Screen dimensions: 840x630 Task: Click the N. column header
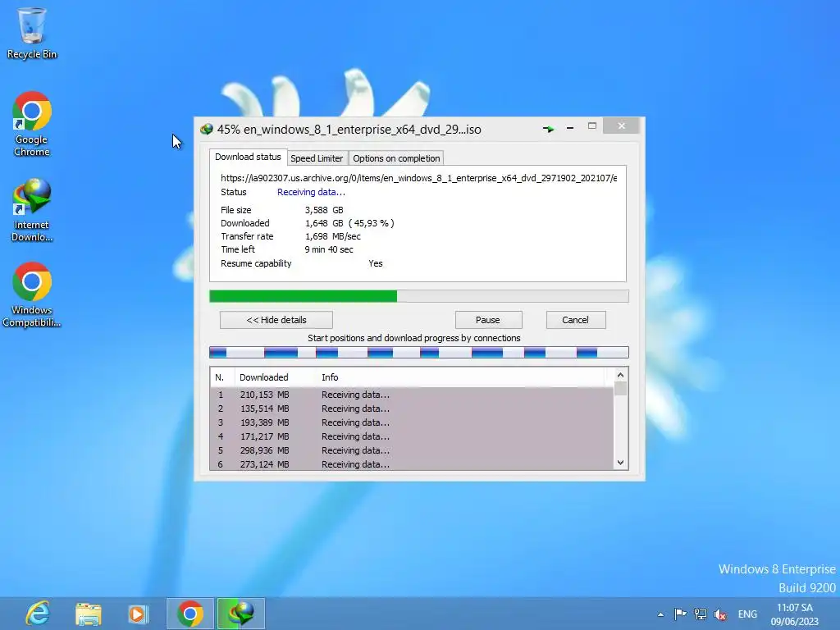222,377
